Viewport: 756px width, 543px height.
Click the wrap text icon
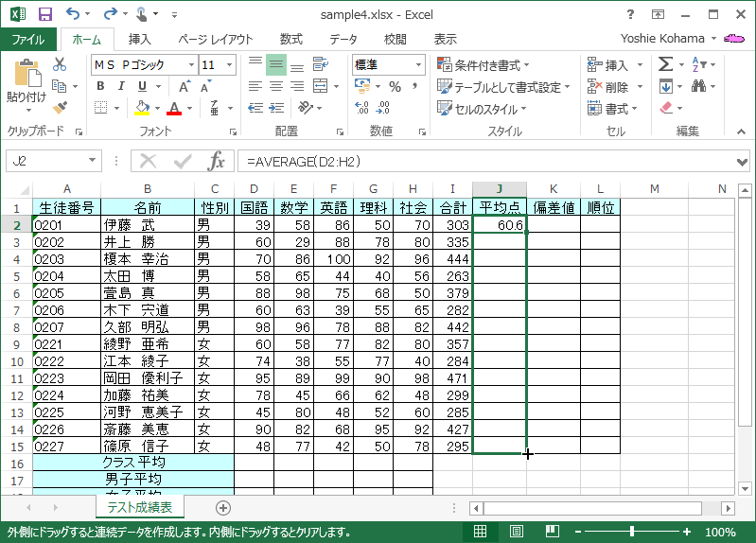pyautogui.click(x=320, y=64)
